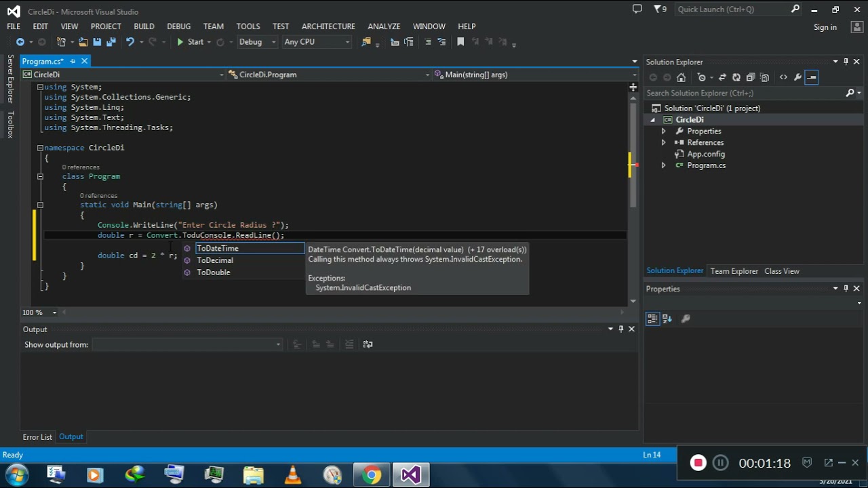Click the View Code icon in Solution Explorer
This screenshot has width=868, height=488.
[x=783, y=77]
